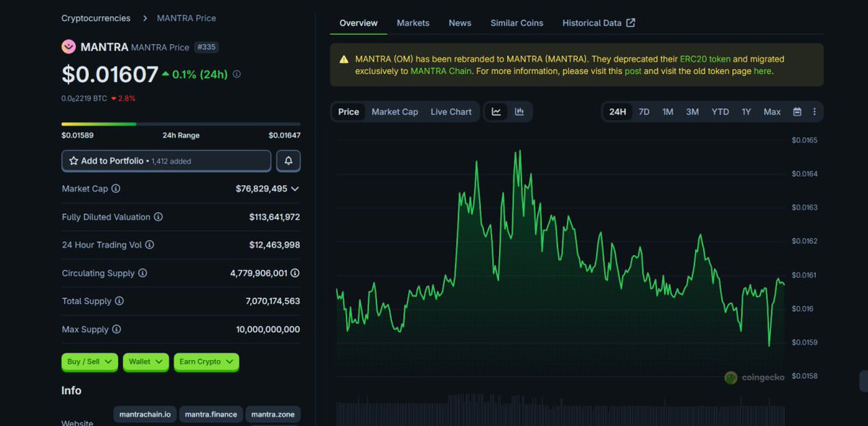Open Total Supply info icon
Viewport: 868px width, 426px height.
pos(119,301)
